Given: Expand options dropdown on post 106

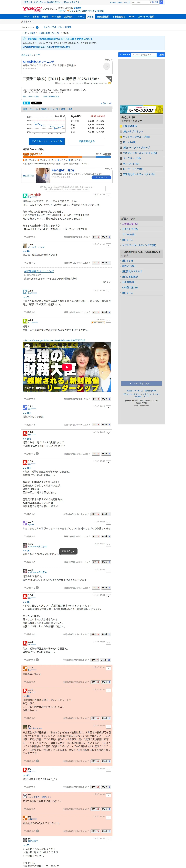Looking at the screenshot, I should tap(109, 545).
